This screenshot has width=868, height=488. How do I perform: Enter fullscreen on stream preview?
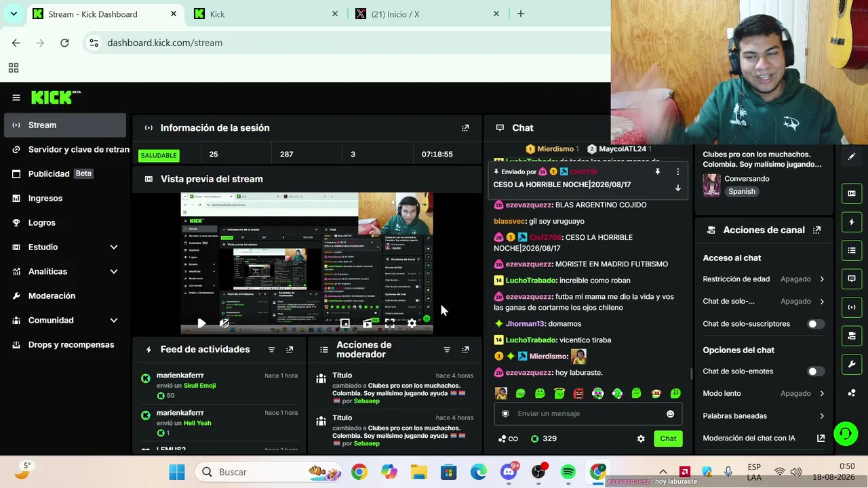point(389,323)
